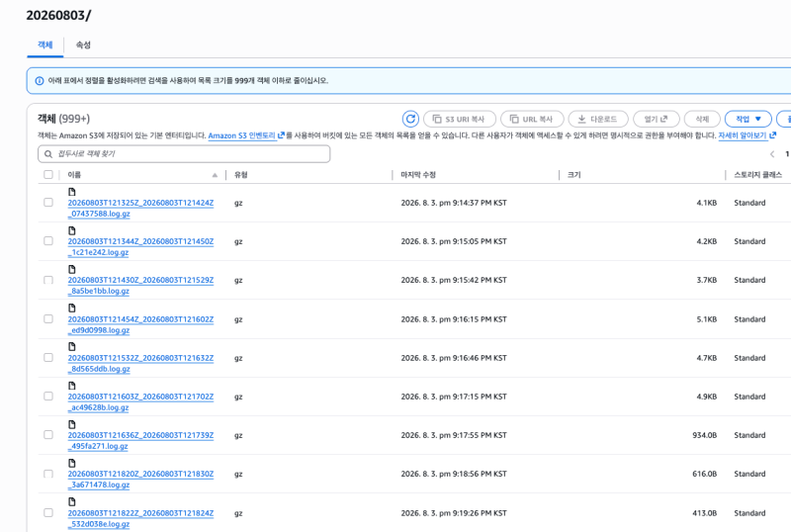Viewport: 791px width, 532px height.
Task: Click the 이름 column header
Action: coord(74,175)
